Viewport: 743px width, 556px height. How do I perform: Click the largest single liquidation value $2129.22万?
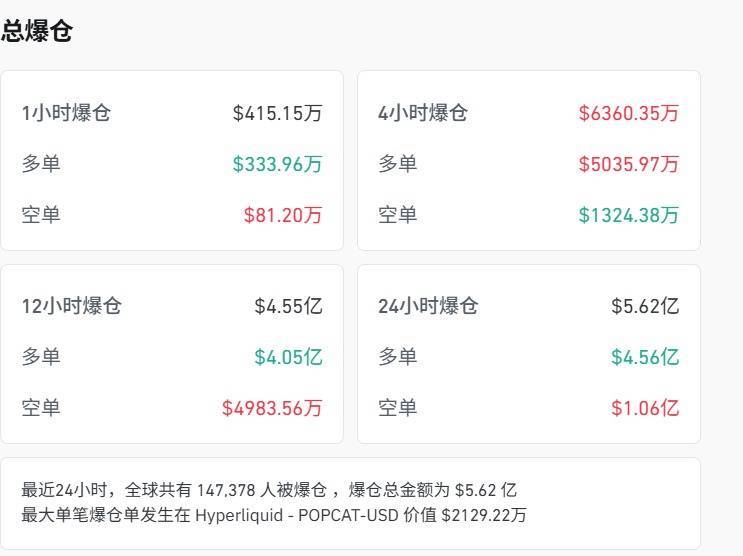click(x=484, y=516)
